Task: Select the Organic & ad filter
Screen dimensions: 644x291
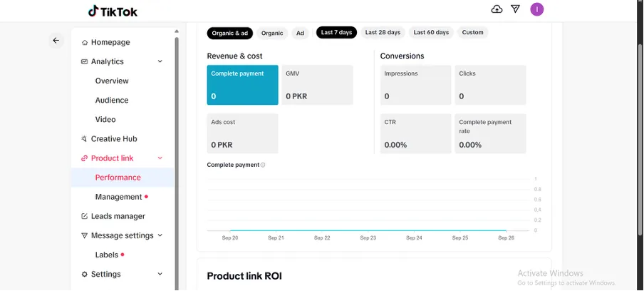Action: pos(230,33)
